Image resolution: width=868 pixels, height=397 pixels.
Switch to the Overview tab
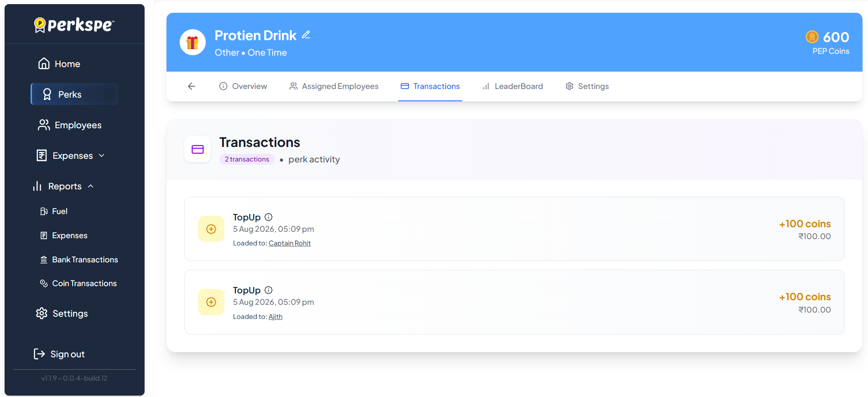pyautogui.click(x=243, y=86)
